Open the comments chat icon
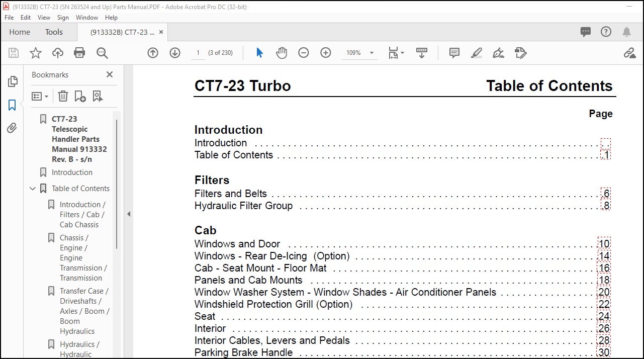644x359 pixels. click(x=586, y=32)
